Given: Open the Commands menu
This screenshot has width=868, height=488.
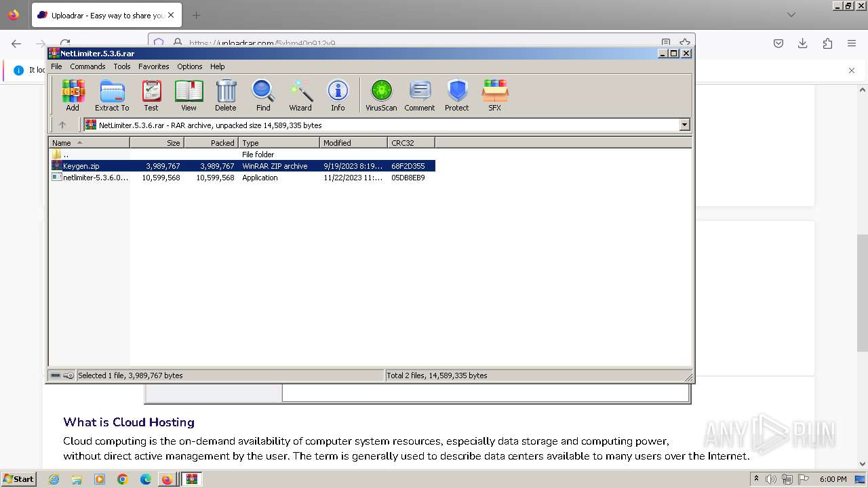Looking at the screenshot, I should (87, 66).
